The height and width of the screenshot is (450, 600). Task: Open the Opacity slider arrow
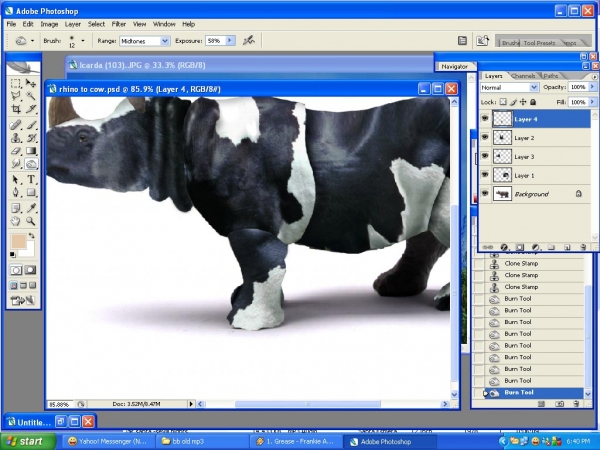tap(592, 87)
